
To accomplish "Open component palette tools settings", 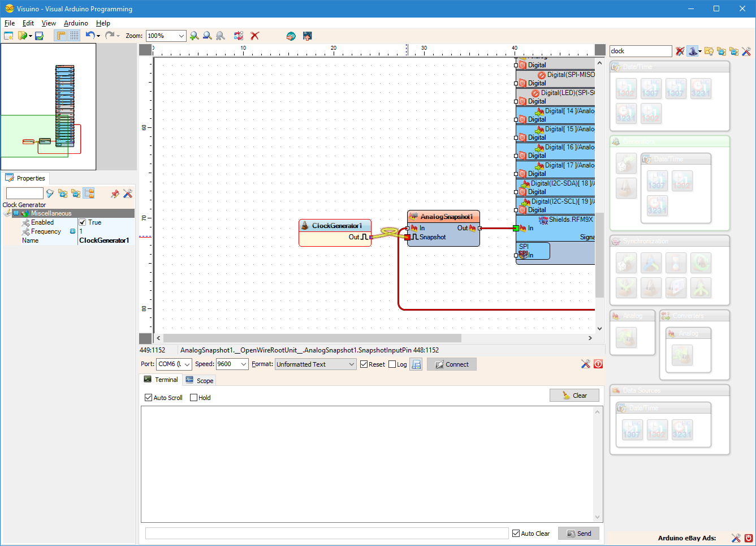I will 746,51.
